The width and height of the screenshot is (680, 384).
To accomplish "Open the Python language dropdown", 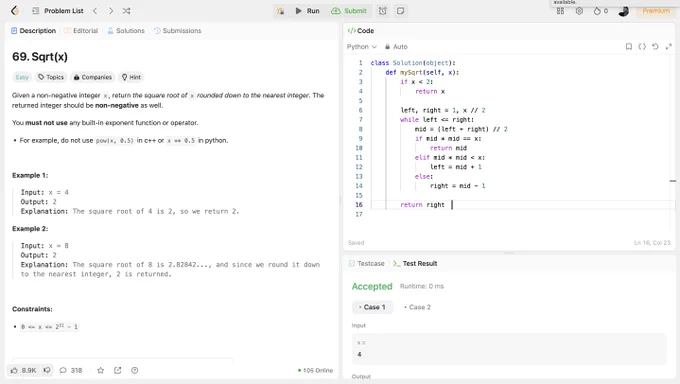I will (362, 46).
